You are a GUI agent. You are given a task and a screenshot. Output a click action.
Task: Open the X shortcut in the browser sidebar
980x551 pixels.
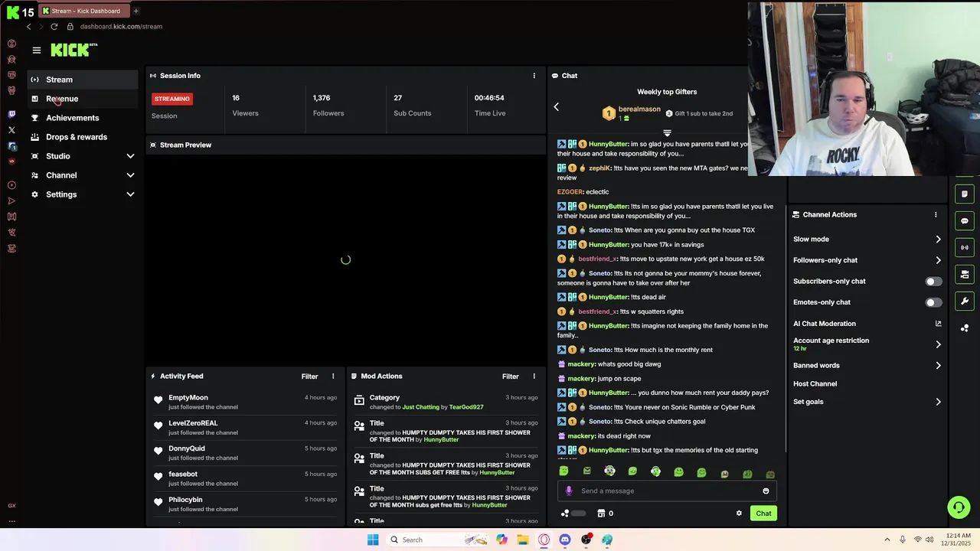11,130
